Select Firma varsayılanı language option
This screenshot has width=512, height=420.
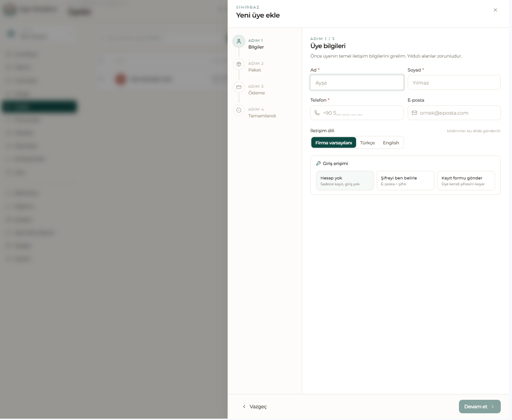point(334,143)
